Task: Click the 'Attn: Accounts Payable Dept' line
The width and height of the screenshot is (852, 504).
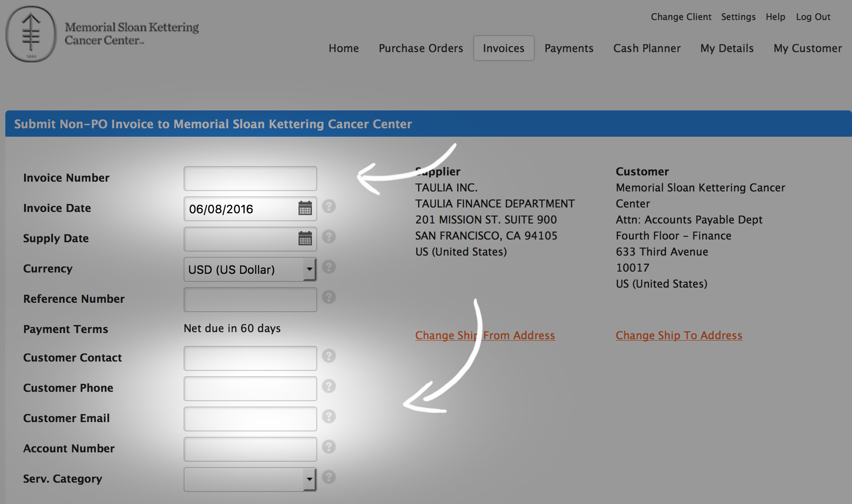Action: click(689, 219)
